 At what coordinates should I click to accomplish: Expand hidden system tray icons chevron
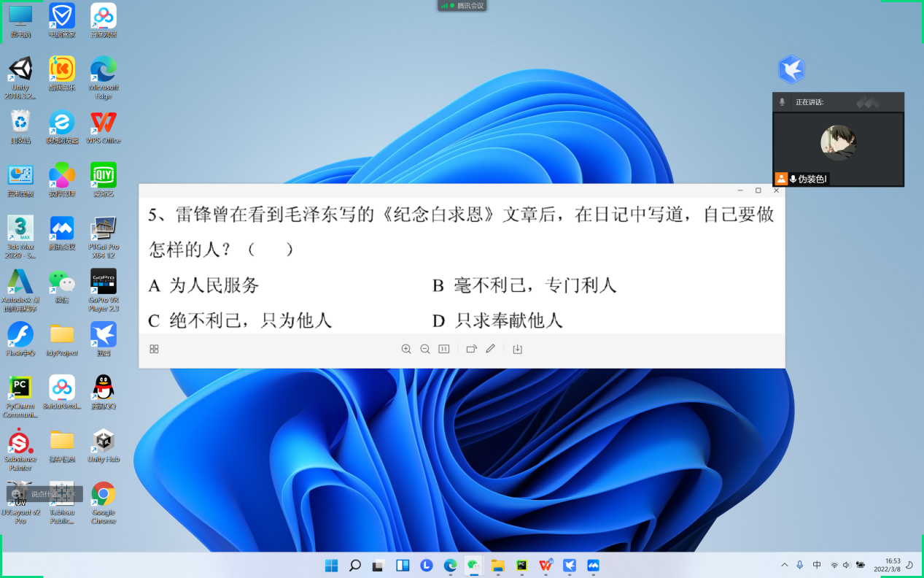click(x=785, y=565)
